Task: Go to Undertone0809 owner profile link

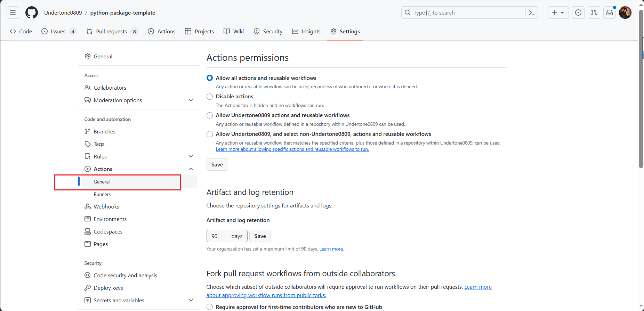Action: click(x=63, y=13)
